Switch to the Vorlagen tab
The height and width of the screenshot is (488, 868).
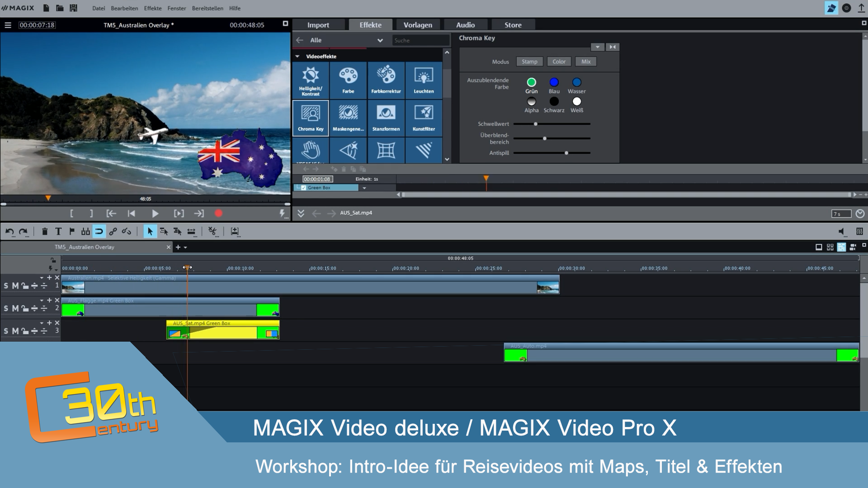click(x=417, y=25)
